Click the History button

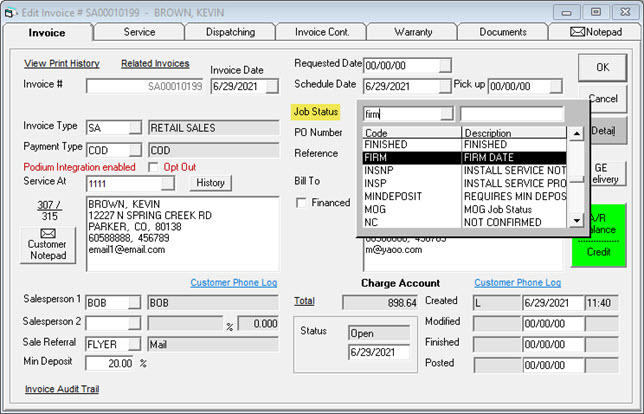(210, 183)
